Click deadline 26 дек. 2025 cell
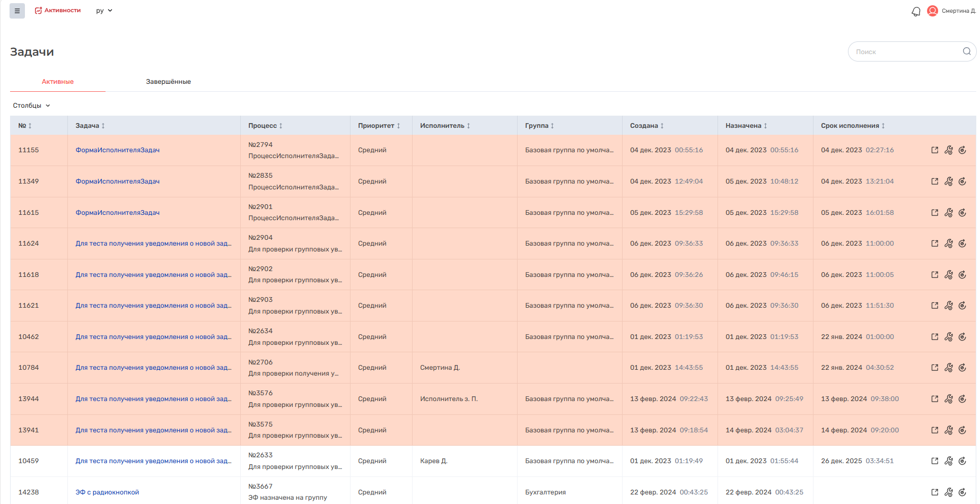 tap(857, 461)
